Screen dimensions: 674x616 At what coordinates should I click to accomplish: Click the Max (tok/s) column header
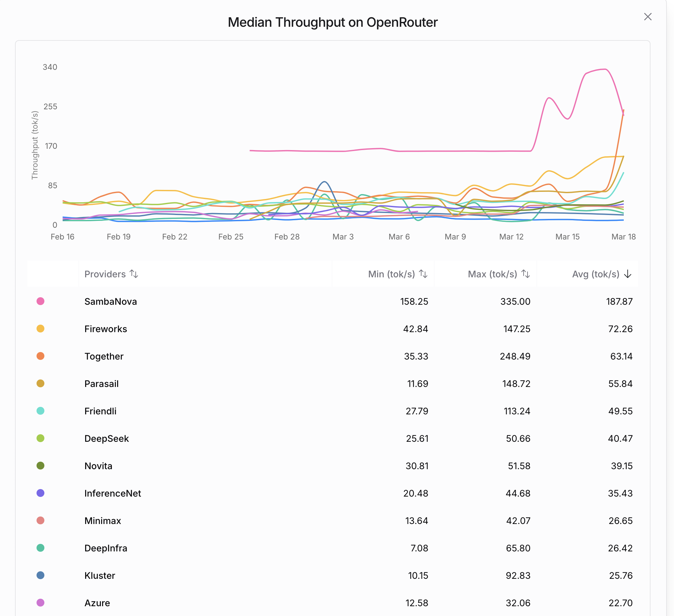(492, 274)
